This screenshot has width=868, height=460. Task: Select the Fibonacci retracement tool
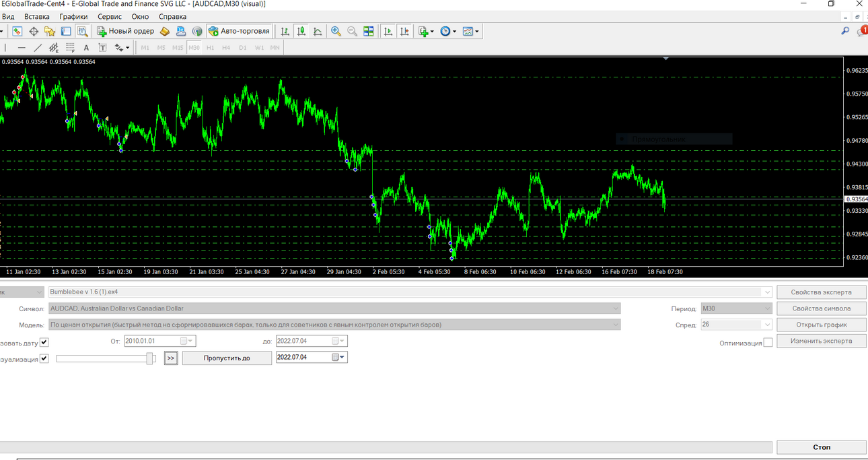[x=70, y=48]
